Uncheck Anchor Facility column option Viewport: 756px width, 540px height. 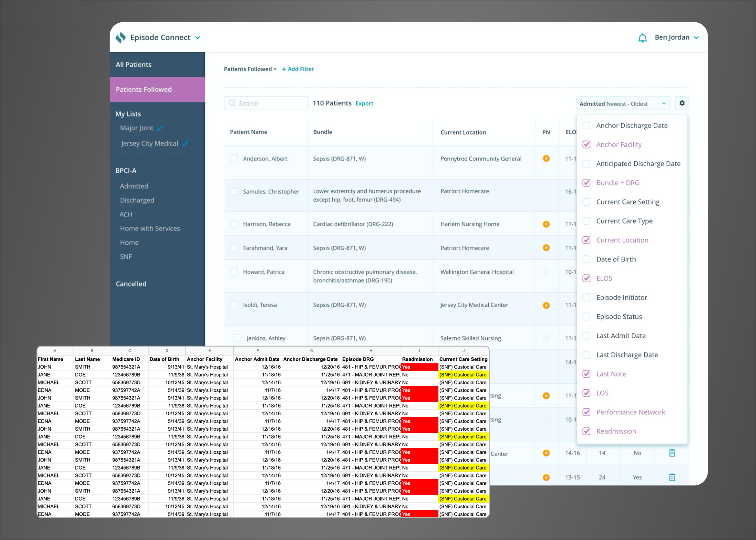[x=587, y=145]
